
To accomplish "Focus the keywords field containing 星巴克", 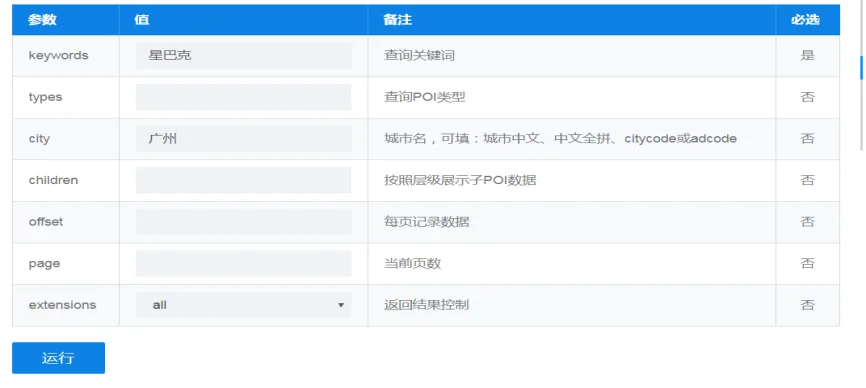I will click(x=244, y=56).
